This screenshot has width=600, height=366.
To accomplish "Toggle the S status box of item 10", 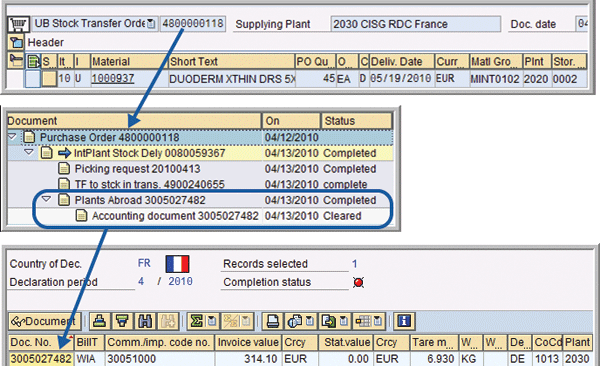I will point(49,78).
